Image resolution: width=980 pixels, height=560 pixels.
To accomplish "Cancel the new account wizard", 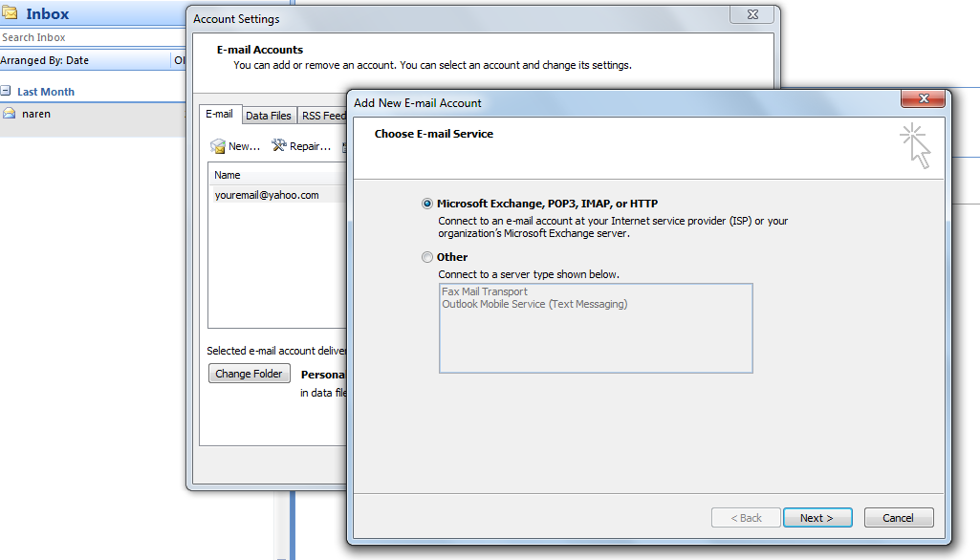I will (898, 518).
